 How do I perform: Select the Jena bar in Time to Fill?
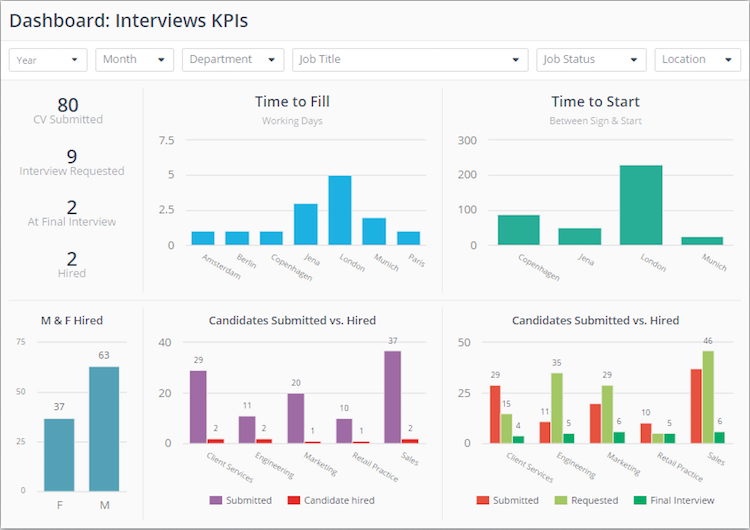pyautogui.click(x=306, y=225)
